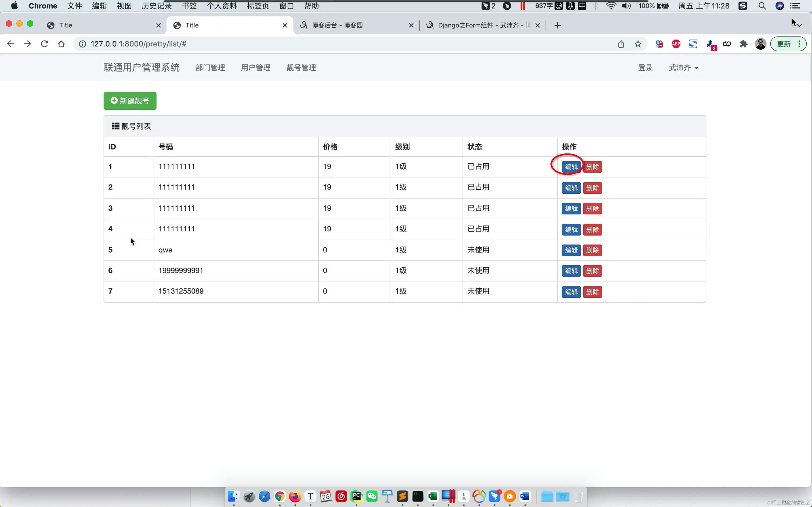The height and width of the screenshot is (507, 812).
Task: Open PyCharm from the dock
Action: coord(356,496)
